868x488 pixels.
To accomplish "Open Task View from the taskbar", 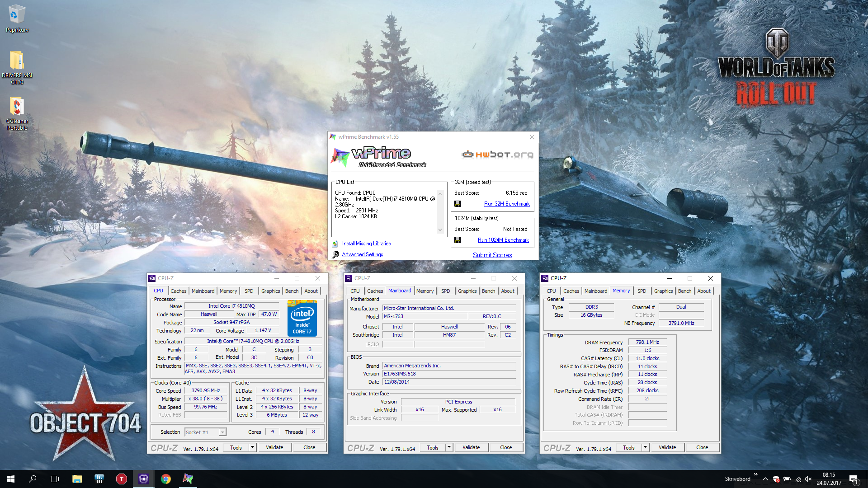I will point(54,479).
